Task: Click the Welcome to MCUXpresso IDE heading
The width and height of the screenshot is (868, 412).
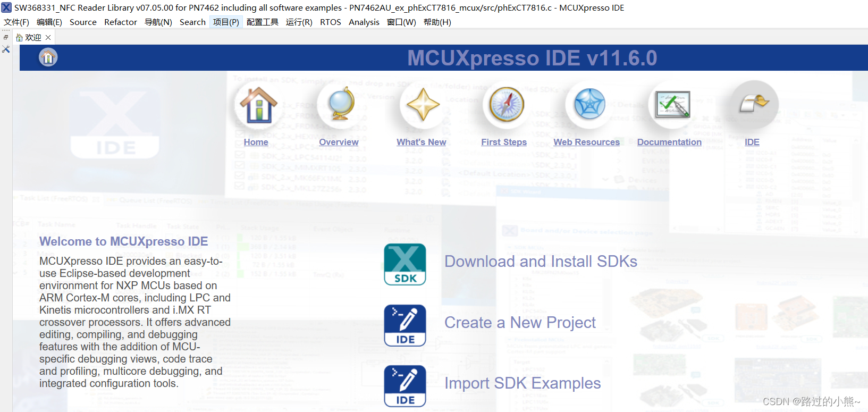Action: 124,241
